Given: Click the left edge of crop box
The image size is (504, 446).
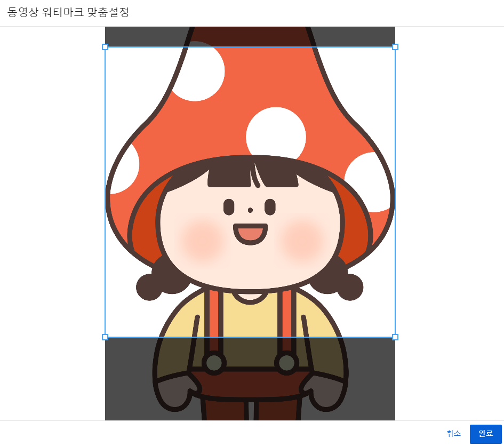Looking at the screenshot, I should pyautogui.click(x=105, y=192).
